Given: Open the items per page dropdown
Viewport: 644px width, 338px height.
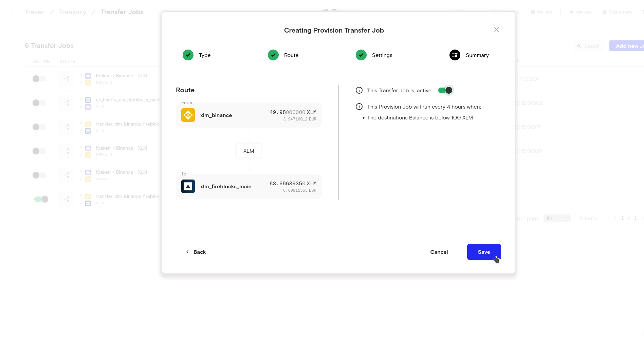Looking at the screenshot, I should (557, 218).
